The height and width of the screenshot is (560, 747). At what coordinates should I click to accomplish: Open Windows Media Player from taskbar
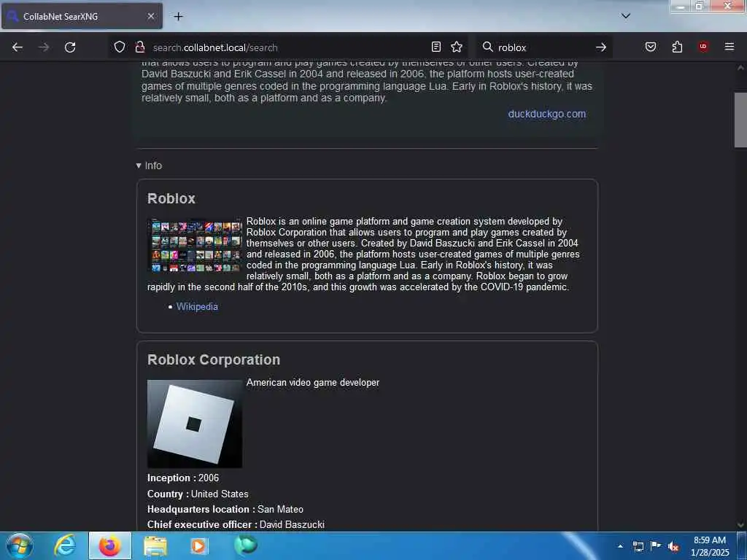click(199, 545)
